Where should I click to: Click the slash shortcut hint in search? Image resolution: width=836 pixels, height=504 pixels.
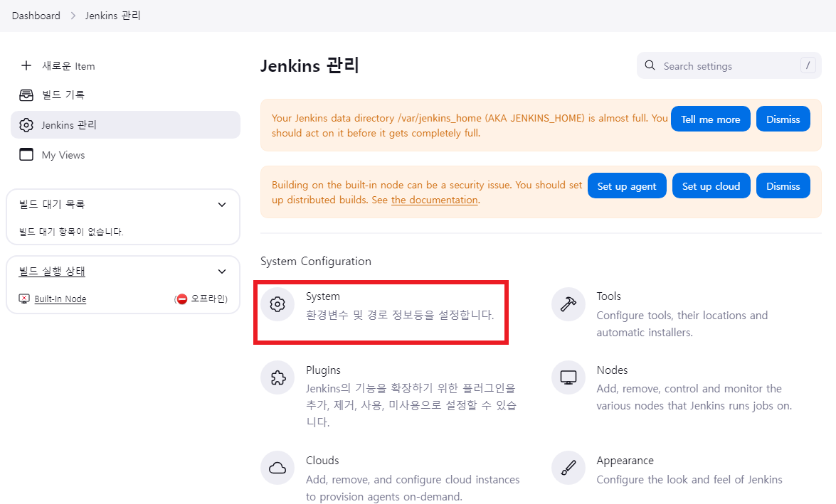[808, 65]
